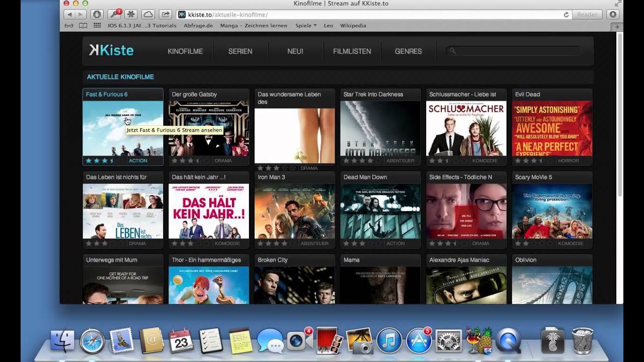Open the IOS 6.1.3 Tutorials bookmark
The width and height of the screenshot is (644, 362).
click(x=141, y=26)
